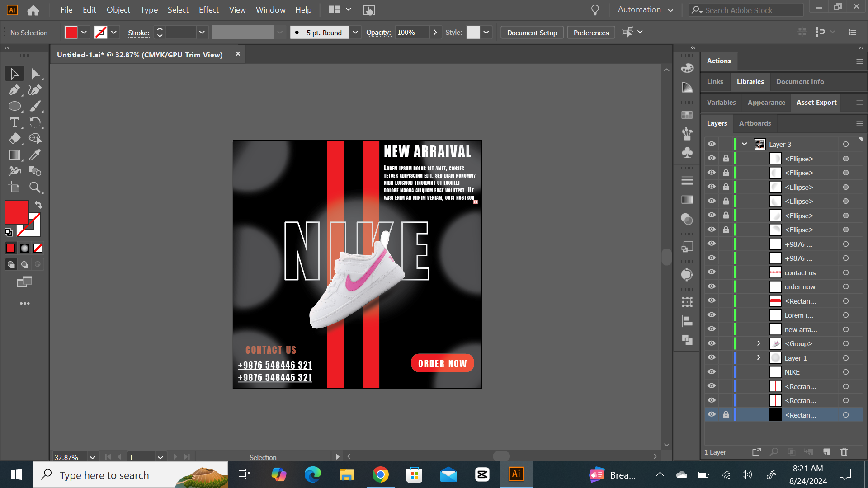Click the Delete Selection trash icon
This screenshot has width=868, height=488.
pos(844,452)
